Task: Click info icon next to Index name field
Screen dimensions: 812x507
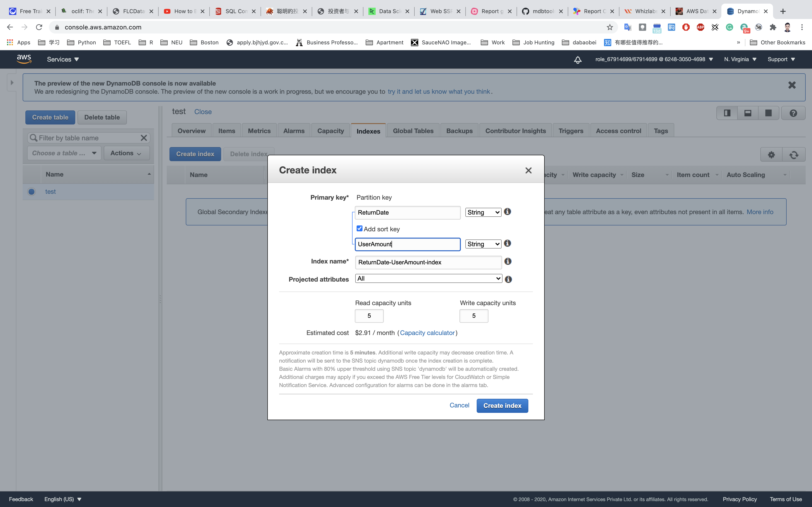Action: (508, 261)
